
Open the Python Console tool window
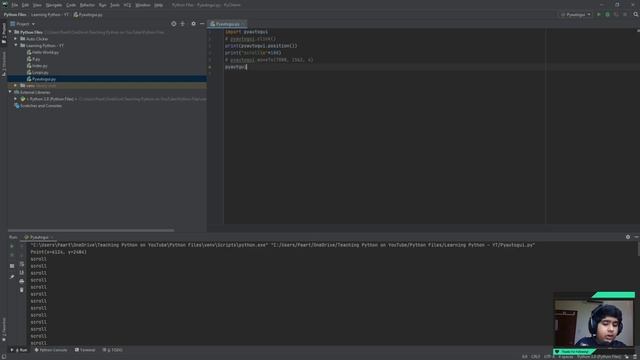[51, 350]
